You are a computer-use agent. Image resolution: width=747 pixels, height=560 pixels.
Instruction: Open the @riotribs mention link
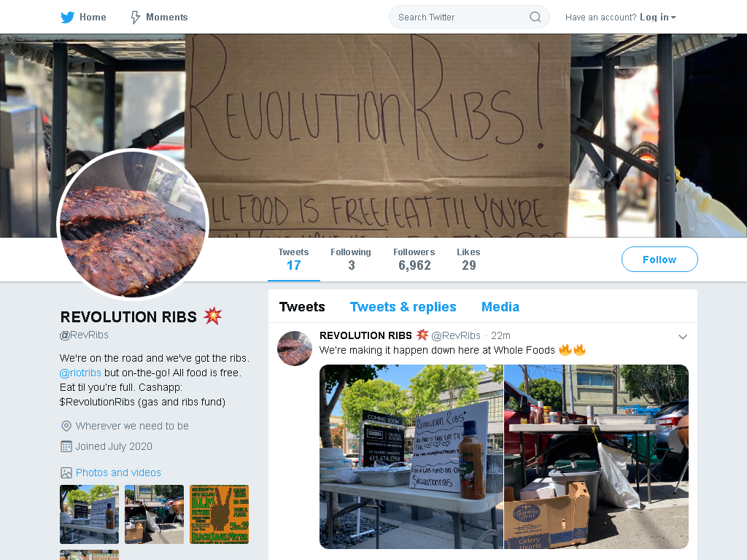tap(80, 373)
